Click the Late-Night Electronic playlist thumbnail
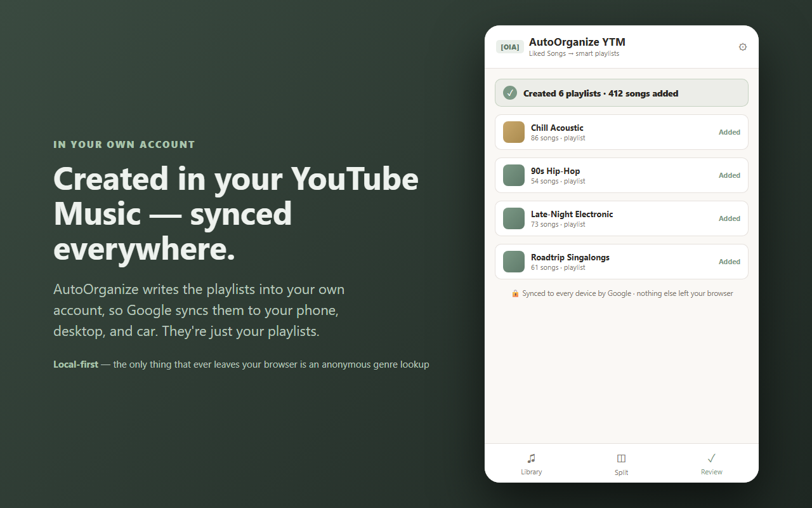Viewport: 812px width, 508px height. click(x=514, y=218)
